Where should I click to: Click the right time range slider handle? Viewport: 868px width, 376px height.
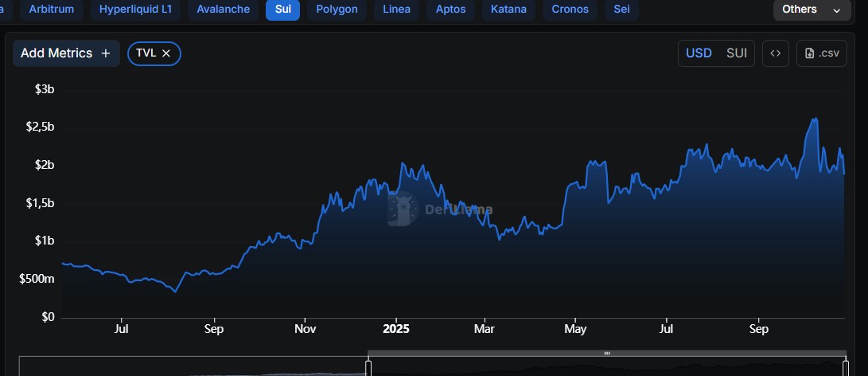846,367
